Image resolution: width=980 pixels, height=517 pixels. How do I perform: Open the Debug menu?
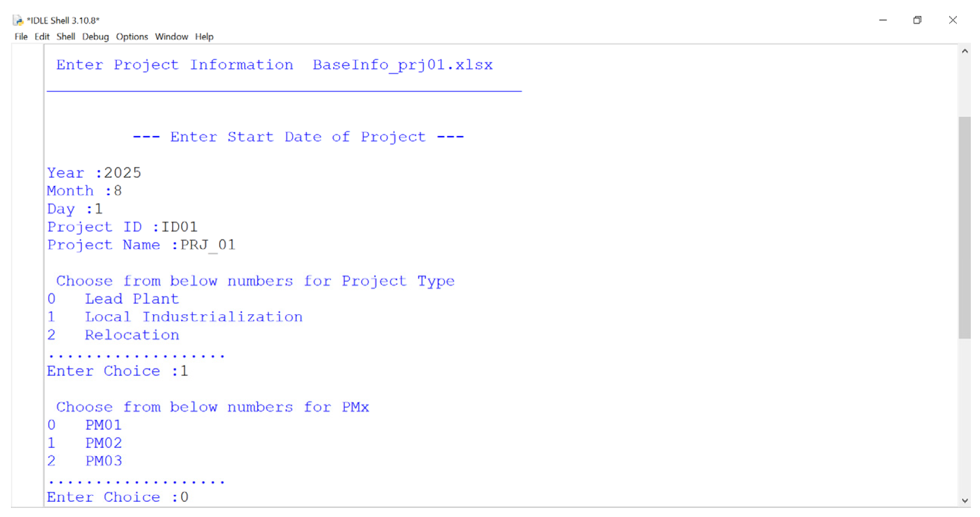(x=95, y=36)
